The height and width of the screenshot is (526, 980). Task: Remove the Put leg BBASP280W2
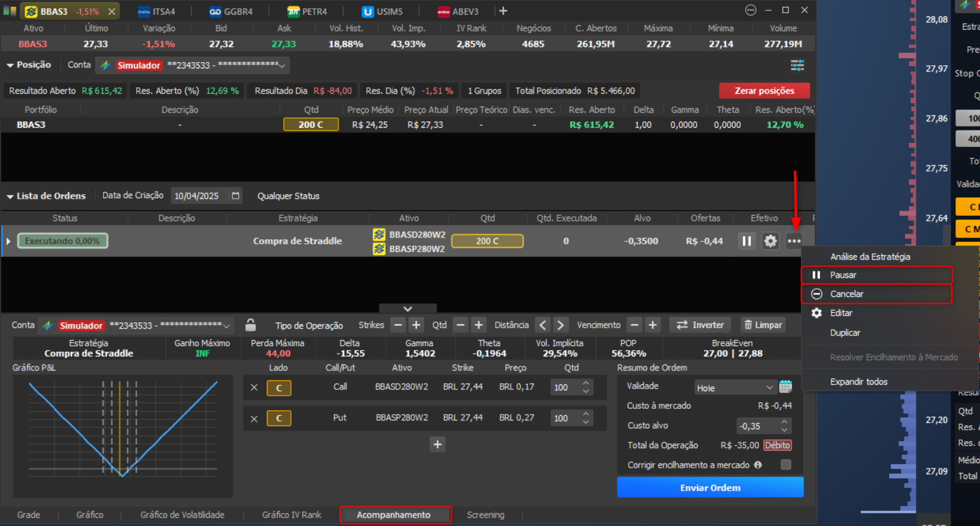point(254,418)
